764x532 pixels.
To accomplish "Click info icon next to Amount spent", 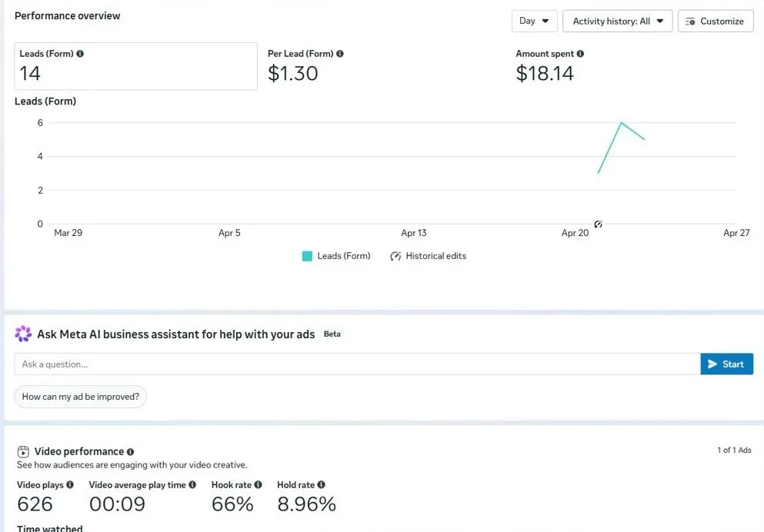I will click(x=580, y=54).
